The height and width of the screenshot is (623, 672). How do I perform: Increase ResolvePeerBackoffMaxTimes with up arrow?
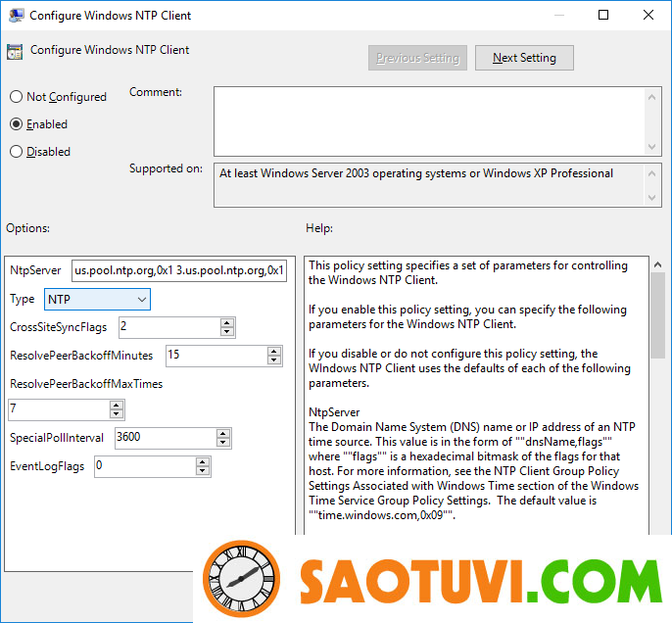pos(117,405)
